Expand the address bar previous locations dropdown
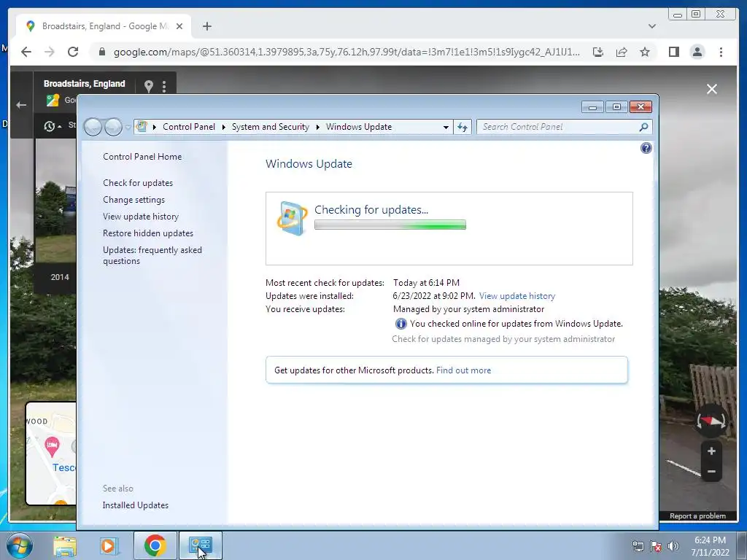Viewport: 747px width, 560px height. click(446, 127)
